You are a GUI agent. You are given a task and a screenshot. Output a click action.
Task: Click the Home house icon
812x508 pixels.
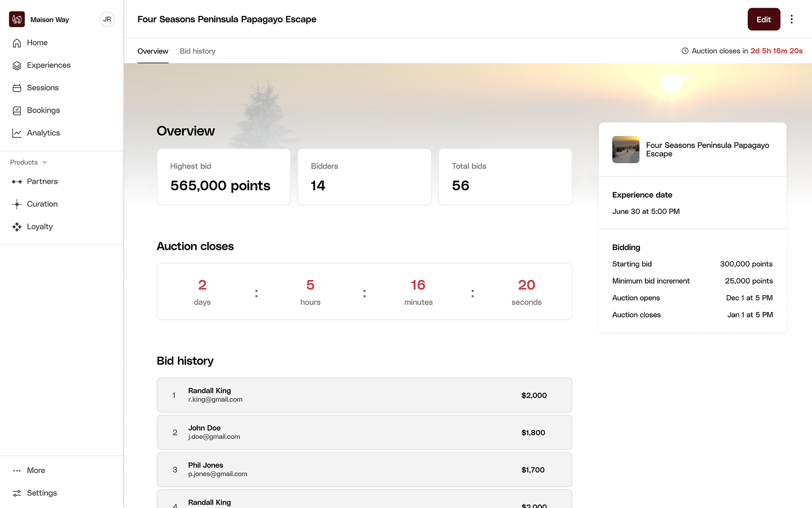pyautogui.click(x=17, y=43)
